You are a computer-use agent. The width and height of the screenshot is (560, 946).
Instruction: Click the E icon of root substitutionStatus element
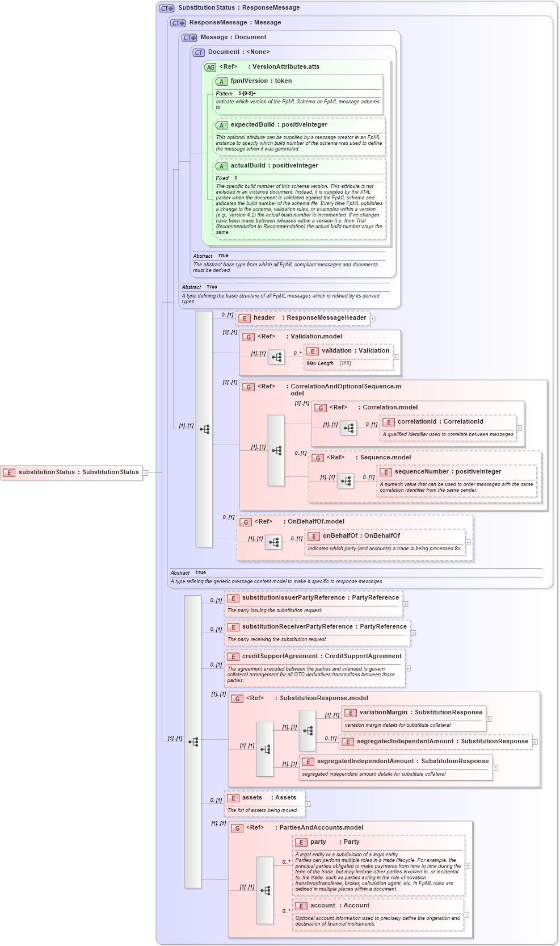click(x=9, y=472)
